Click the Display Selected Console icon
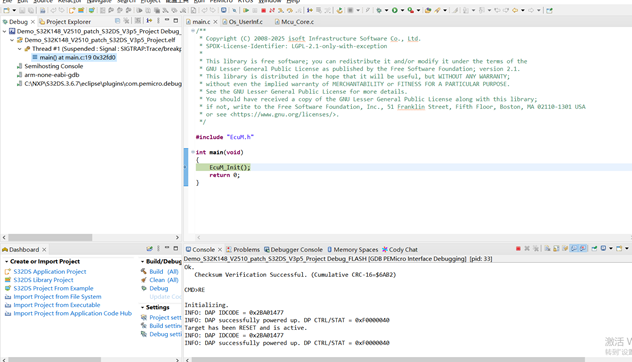 603,249
